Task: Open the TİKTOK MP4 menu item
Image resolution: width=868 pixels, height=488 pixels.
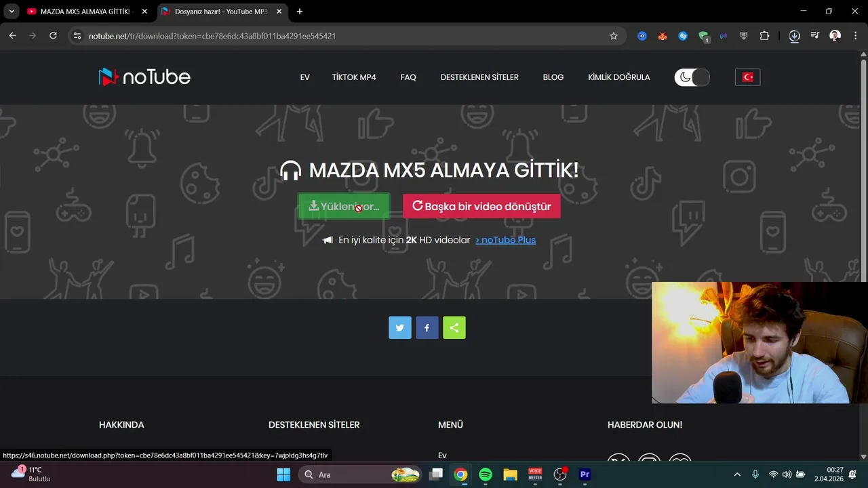Action: pos(354,77)
